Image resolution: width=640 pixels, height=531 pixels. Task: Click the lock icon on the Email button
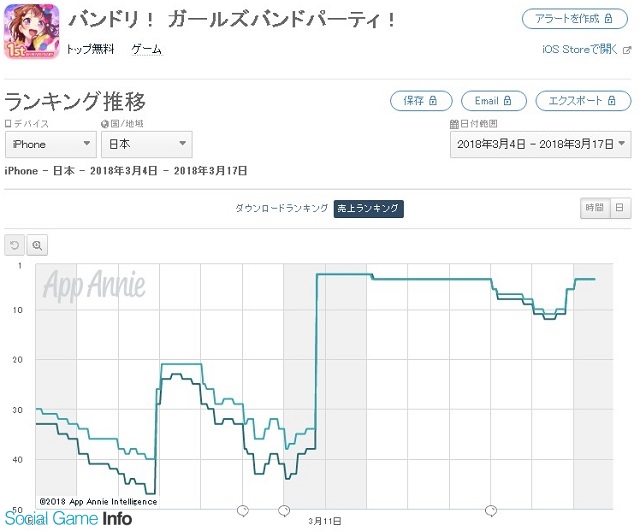tap(507, 100)
